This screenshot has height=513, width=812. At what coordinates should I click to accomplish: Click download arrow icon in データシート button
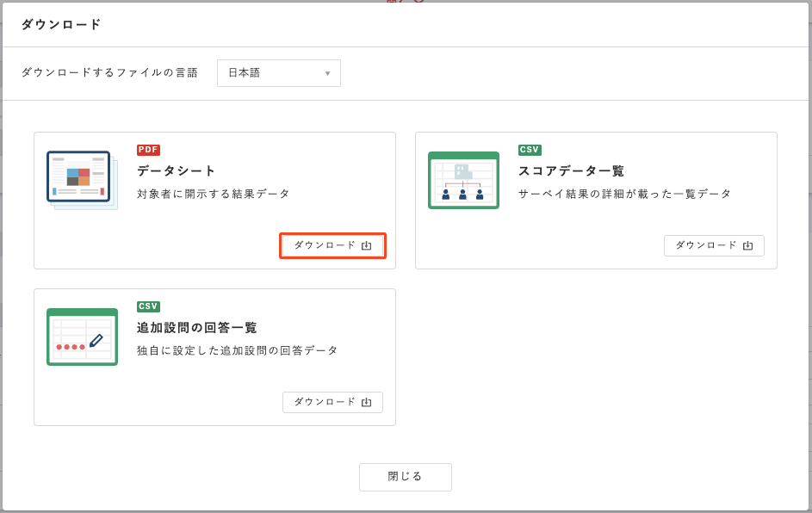click(x=367, y=245)
